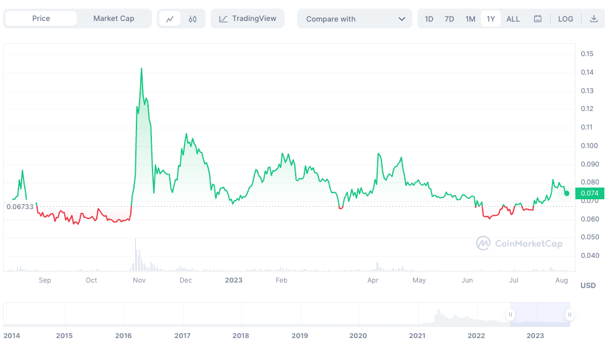Set chart range to ALL
Screen dimensions: 605x364
[513, 19]
